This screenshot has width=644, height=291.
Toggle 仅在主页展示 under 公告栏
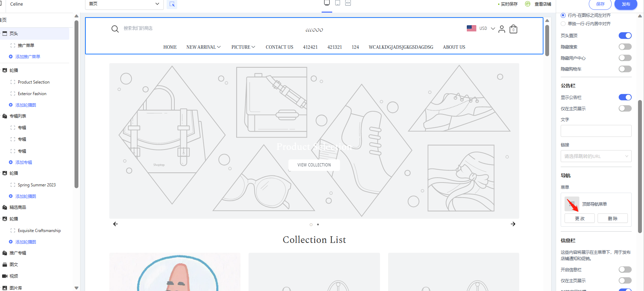tap(625, 108)
